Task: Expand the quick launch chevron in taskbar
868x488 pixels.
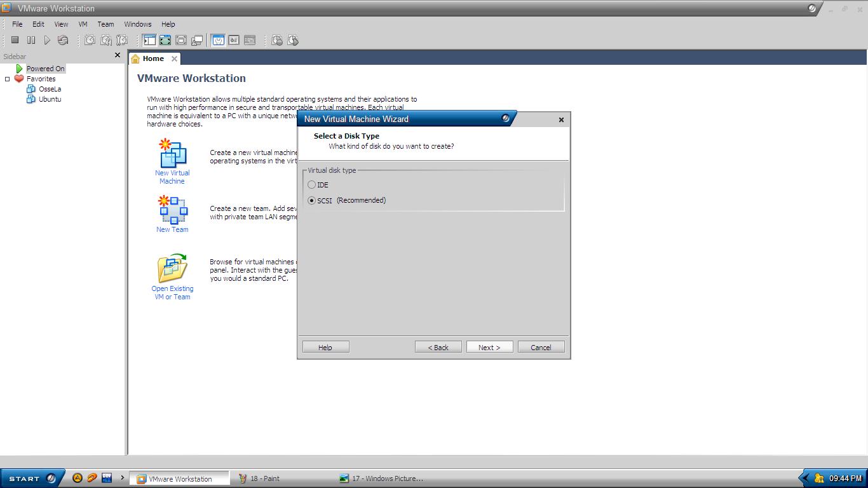Action: [x=122, y=478]
